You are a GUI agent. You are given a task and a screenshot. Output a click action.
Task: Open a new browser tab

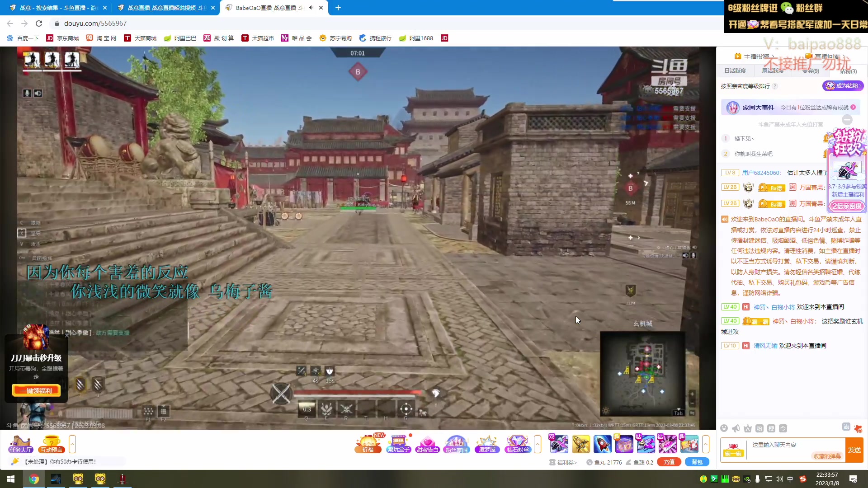[338, 8]
